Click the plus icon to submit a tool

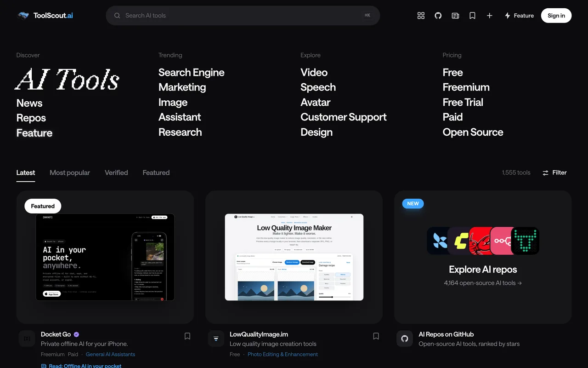click(x=490, y=16)
